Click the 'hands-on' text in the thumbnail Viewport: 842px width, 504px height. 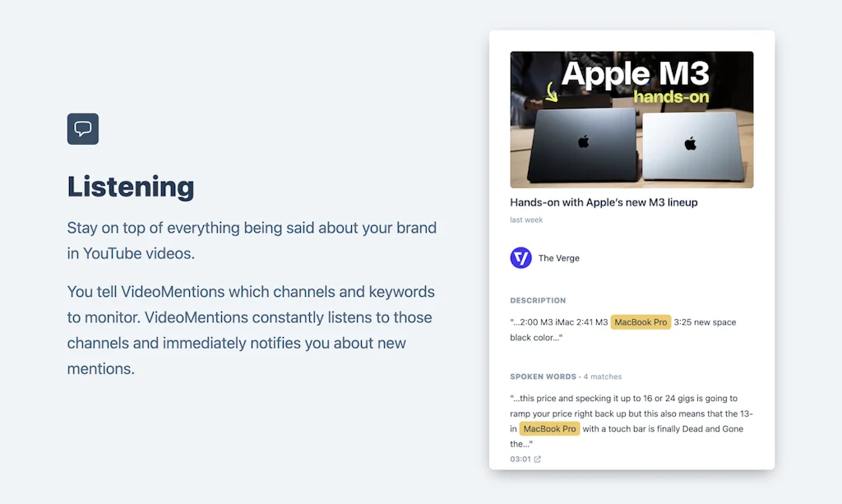point(671,97)
